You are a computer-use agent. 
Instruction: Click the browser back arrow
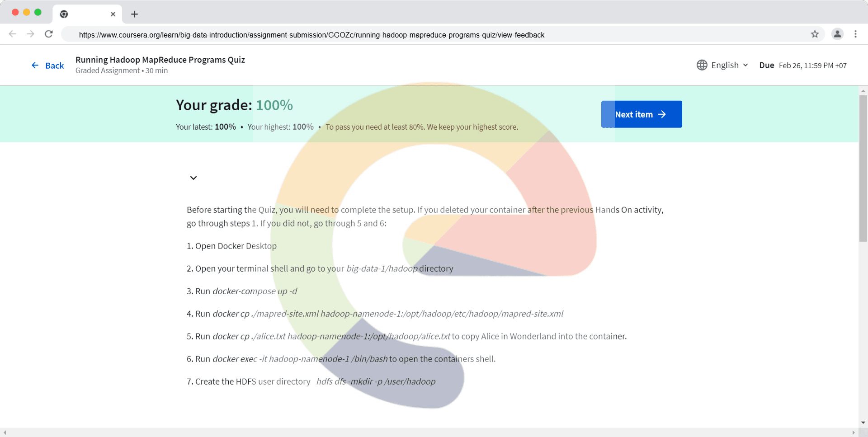point(13,34)
